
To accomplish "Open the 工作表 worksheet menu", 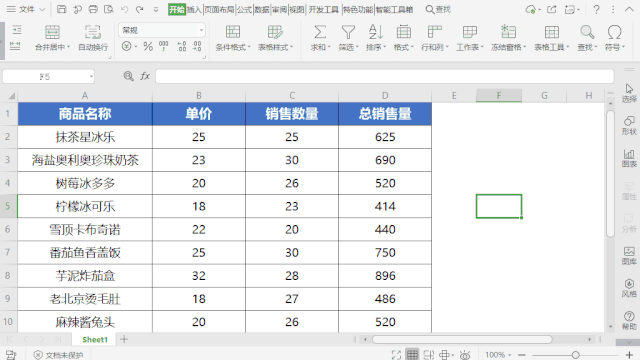I will [x=470, y=37].
